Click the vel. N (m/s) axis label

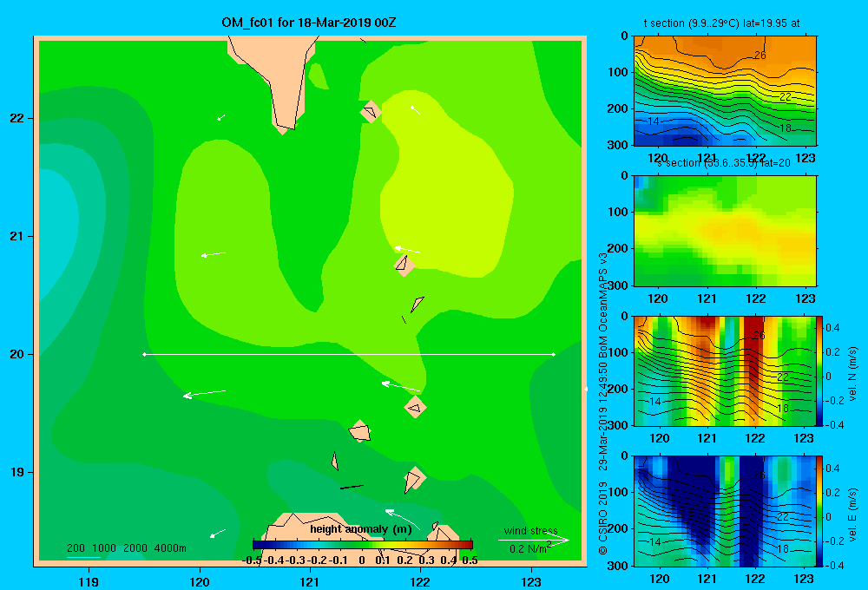click(x=853, y=374)
